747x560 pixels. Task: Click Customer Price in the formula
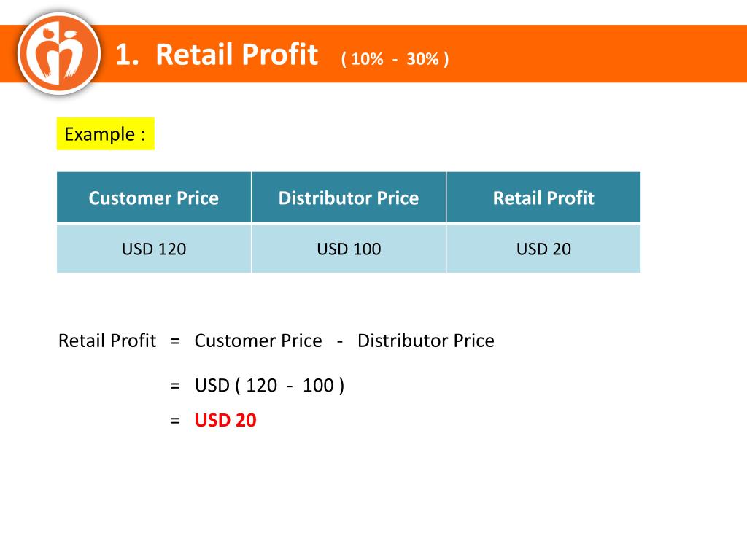(x=258, y=341)
